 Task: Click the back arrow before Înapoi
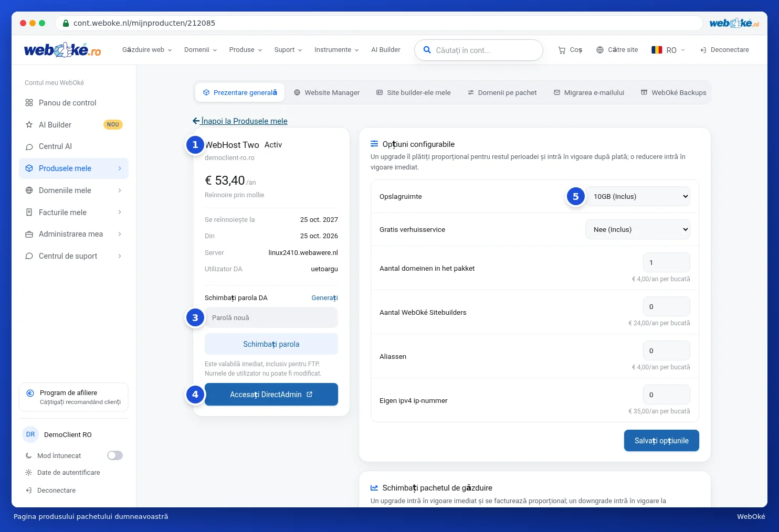click(196, 121)
